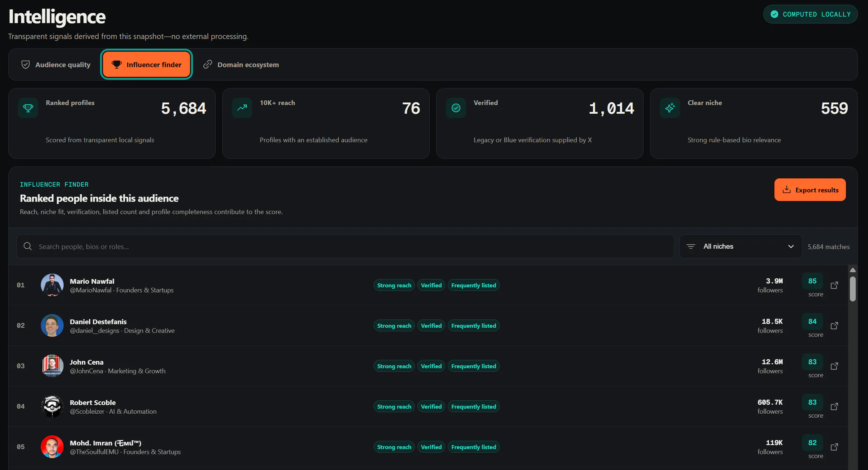This screenshot has width=868, height=470.
Task: Click the trending arrow icon in 10K+ reach card
Action: 242,108
